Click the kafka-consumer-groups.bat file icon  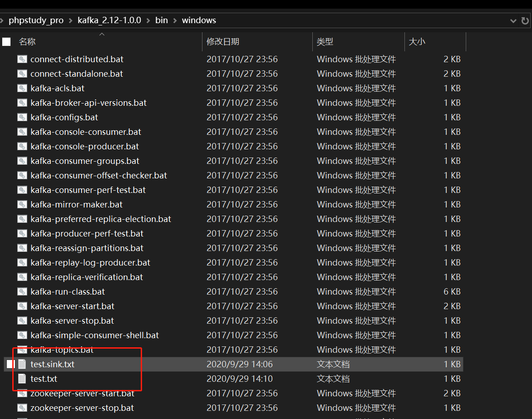(22, 161)
